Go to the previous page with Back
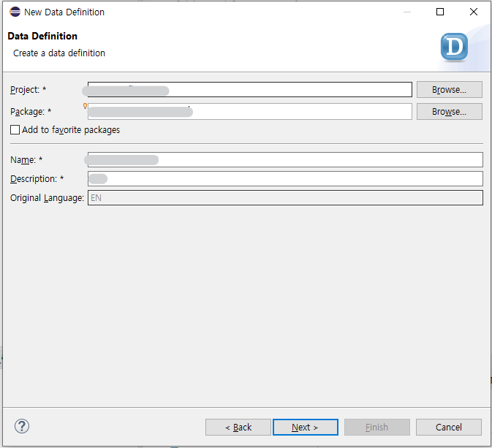The width and height of the screenshot is (492, 448). [x=238, y=428]
